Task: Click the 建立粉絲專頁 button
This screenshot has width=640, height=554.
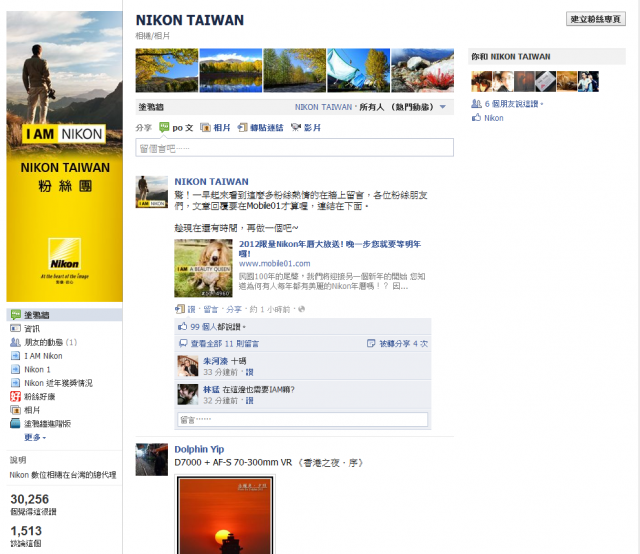Action: tap(596, 19)
